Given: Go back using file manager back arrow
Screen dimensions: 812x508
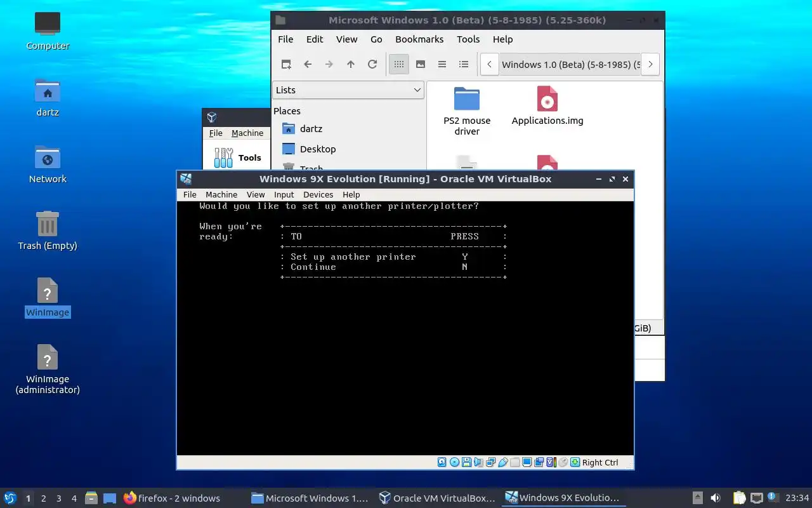Looking at the screenshot, I should 308,64.
